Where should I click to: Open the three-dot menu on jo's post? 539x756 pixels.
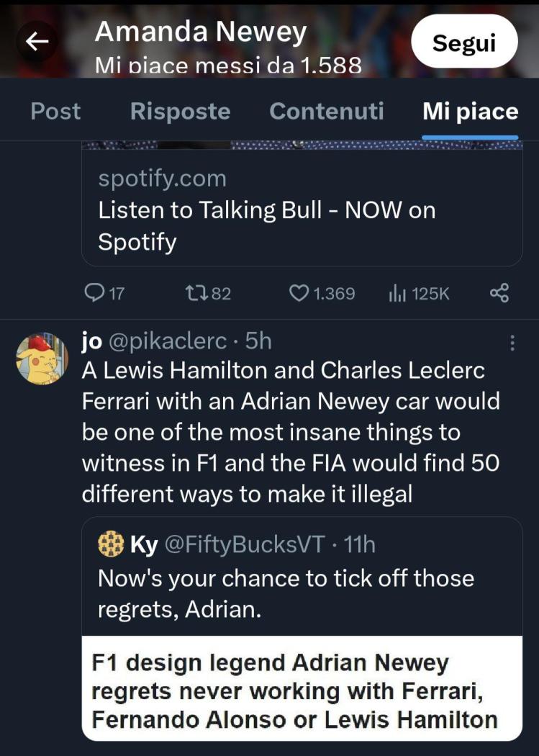point(512,343)
